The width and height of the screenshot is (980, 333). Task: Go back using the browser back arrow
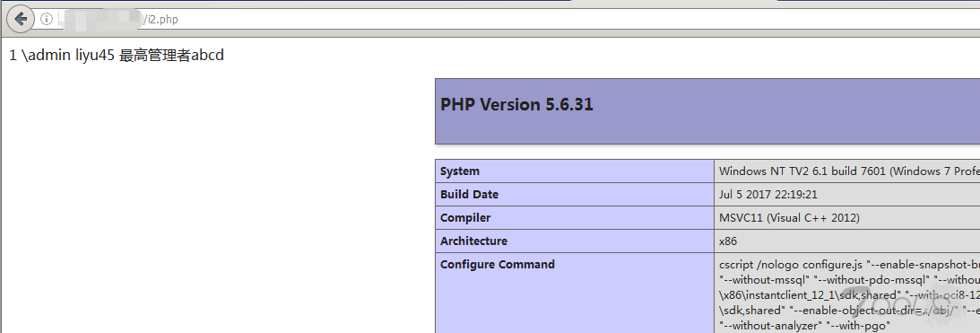click(20, 19)
